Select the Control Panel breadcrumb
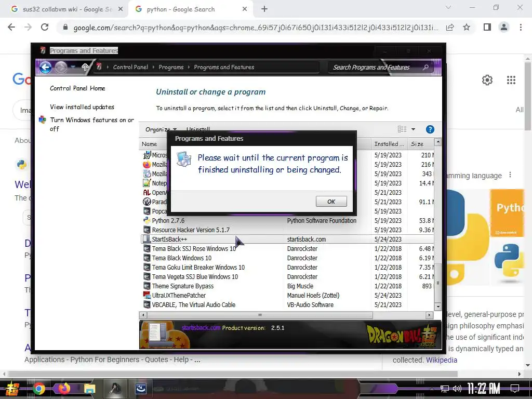532x399 pixels. point(130,67)
